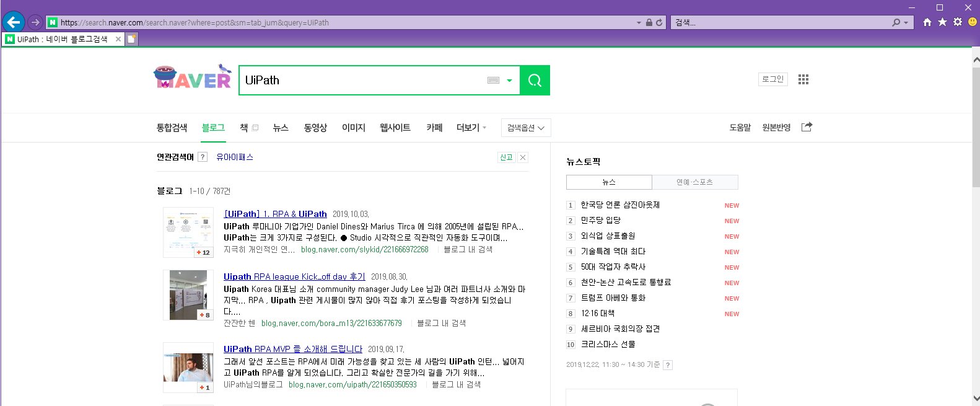Click the 신고 report button
Screen dimensions: 980x406
pyautogui.click(x=506, y=157)
